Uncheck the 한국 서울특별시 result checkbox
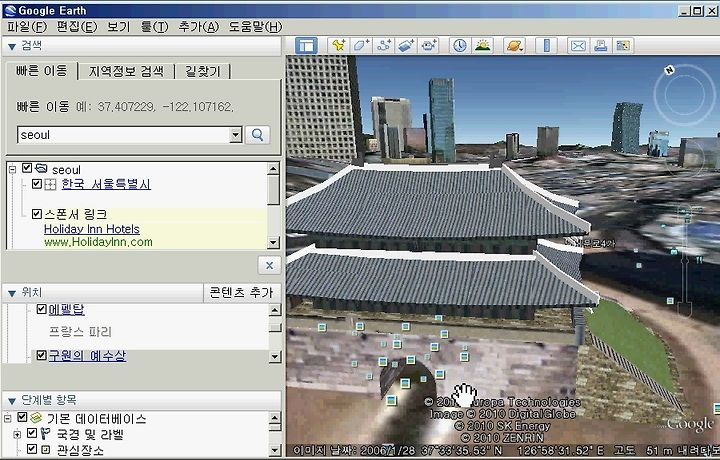The height and width of the screenshot is (460, 720). pos(37,184)
